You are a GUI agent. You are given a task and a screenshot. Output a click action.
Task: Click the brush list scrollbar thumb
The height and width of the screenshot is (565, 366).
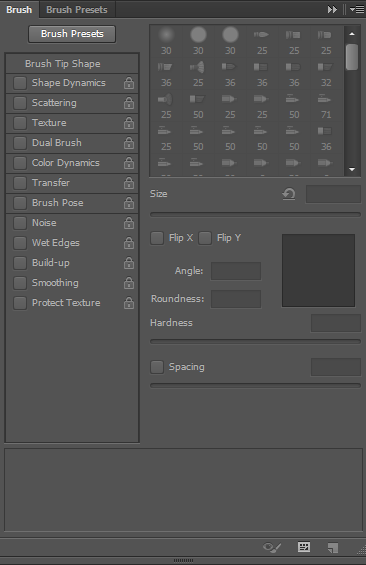point(352,57)
